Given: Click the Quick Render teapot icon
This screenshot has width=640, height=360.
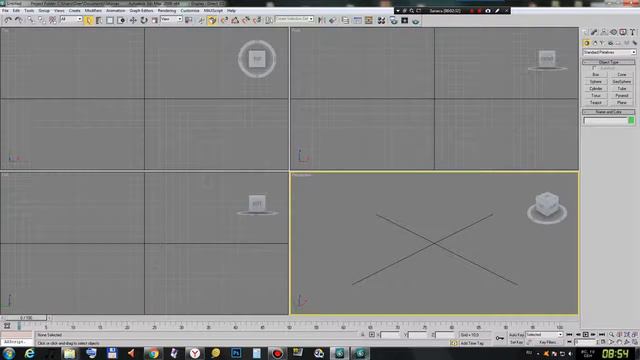Looking at the screenshot, I should tap(416, 20).
